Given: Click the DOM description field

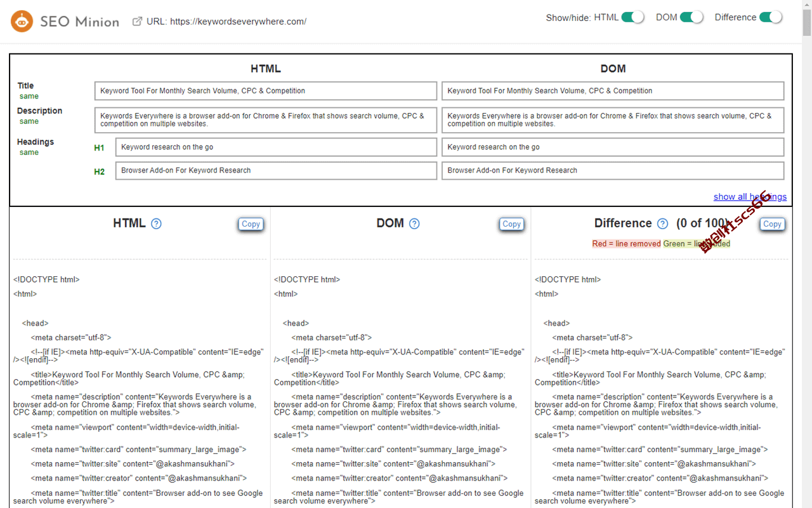Looking at the screenshot, I should [x=613, y=120].
